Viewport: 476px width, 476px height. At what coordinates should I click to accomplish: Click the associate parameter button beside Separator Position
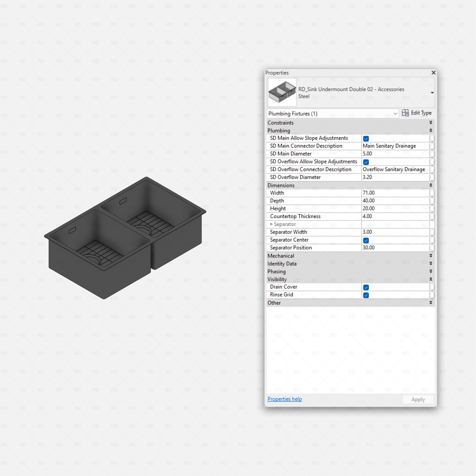click(x=433, y=248)
